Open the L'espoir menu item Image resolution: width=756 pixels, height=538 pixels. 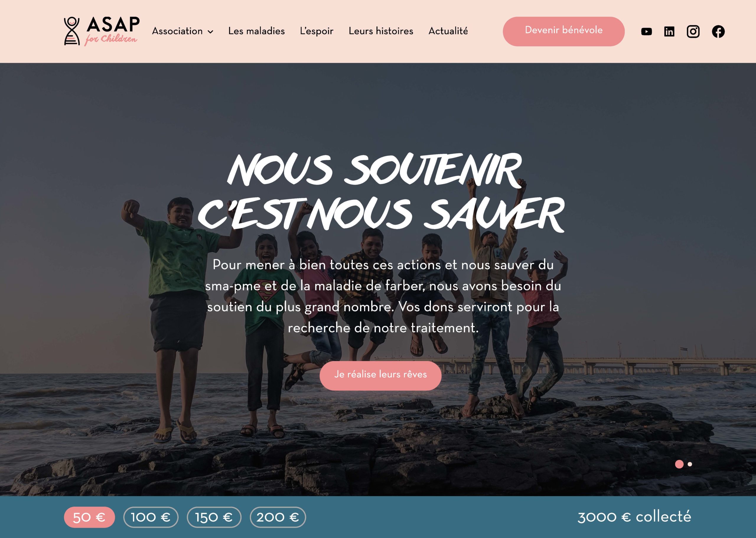(316, 31)
